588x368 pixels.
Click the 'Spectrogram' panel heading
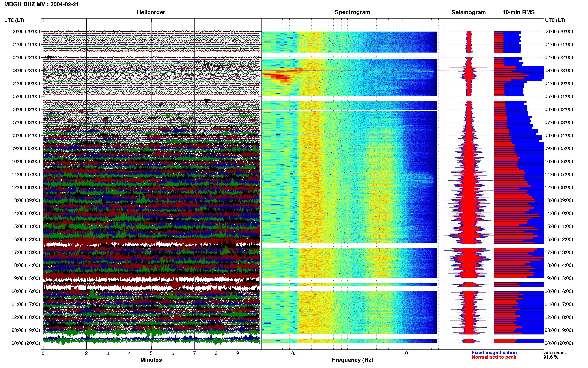(352, 12)
